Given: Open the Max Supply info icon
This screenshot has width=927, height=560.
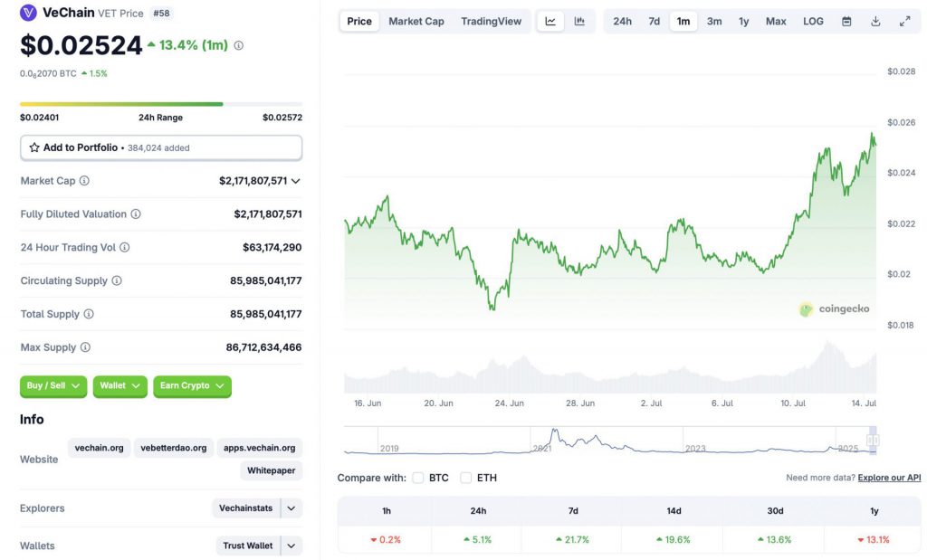Looking at the screenshot, I should pos(85,347).
